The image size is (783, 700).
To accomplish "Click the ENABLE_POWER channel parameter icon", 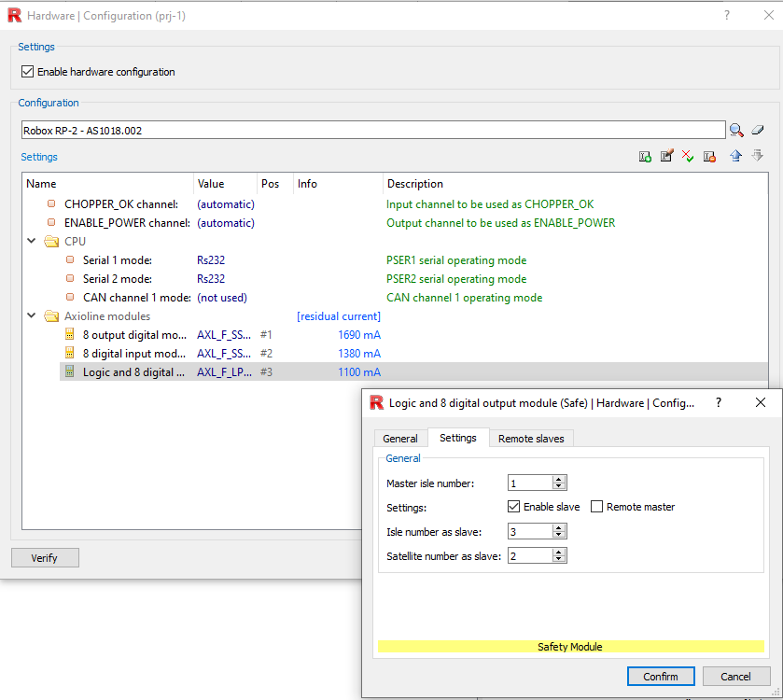I will 51,222.
